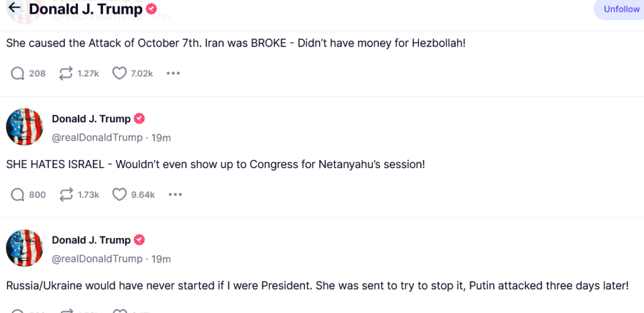
Task: Open avatar on the Russia/Ukraine post
Action: [x=25, y=248]
